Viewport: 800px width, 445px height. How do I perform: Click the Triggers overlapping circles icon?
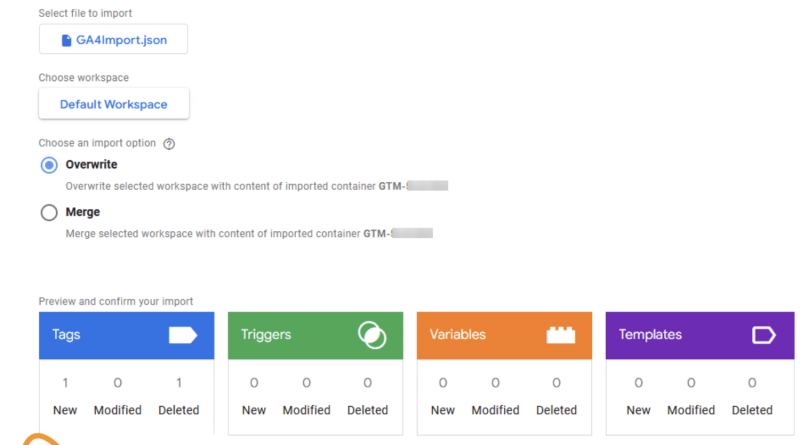pyautogui.click(x=372, y=336)
